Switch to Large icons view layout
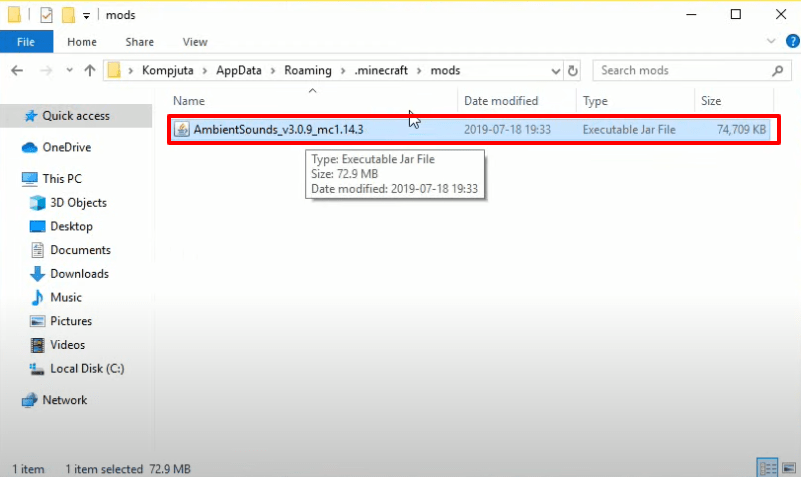801x477 pixels. [789, 467]
